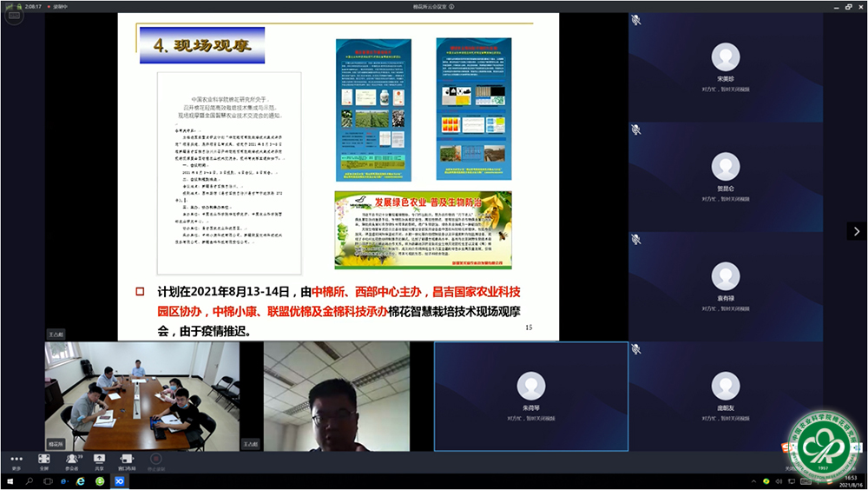Open Internet Explorer from the taskbar
868x490 pixels.
80,480
